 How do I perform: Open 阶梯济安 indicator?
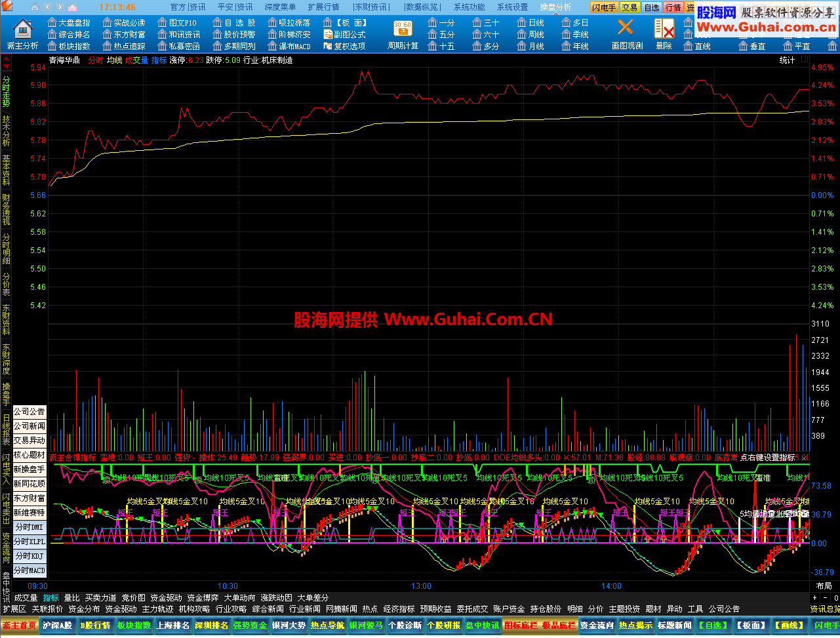point(289,34)
